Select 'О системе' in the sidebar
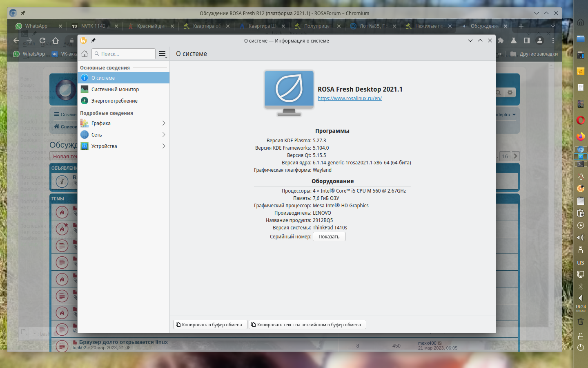 123,78
